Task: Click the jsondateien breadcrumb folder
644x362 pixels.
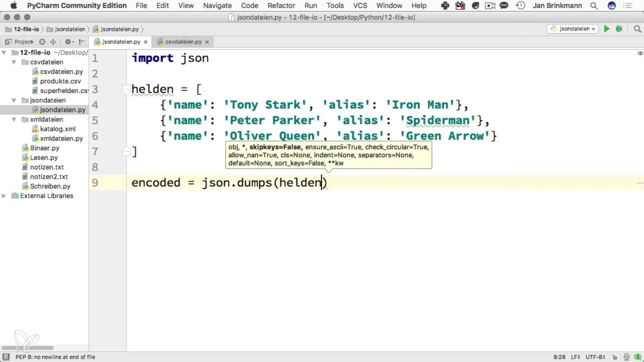Action: 66,29
